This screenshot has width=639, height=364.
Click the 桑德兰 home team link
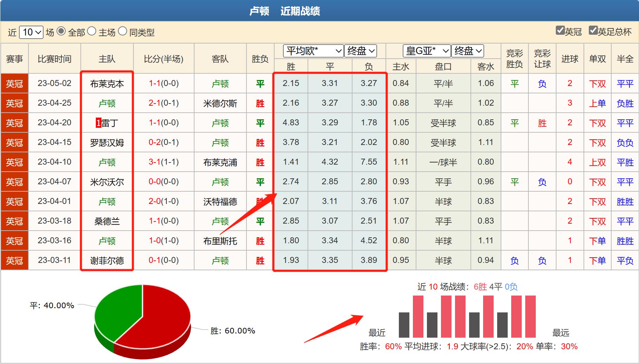tap(106, 221)
